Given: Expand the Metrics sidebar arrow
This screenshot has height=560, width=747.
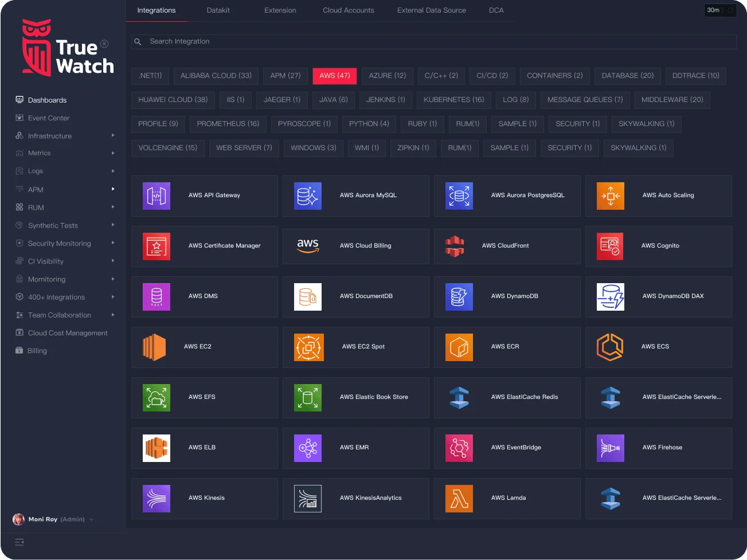Looking at the screenshot, I should tap(113, 153).
